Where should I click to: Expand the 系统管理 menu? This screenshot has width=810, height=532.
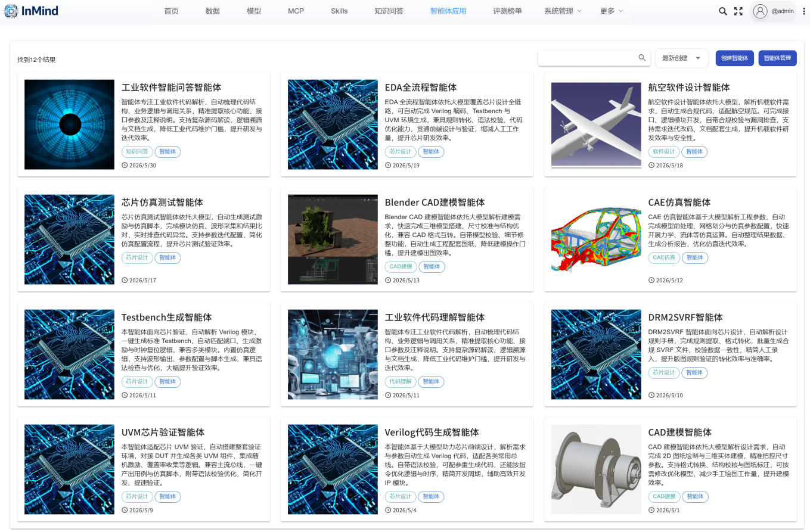(563, 11)
